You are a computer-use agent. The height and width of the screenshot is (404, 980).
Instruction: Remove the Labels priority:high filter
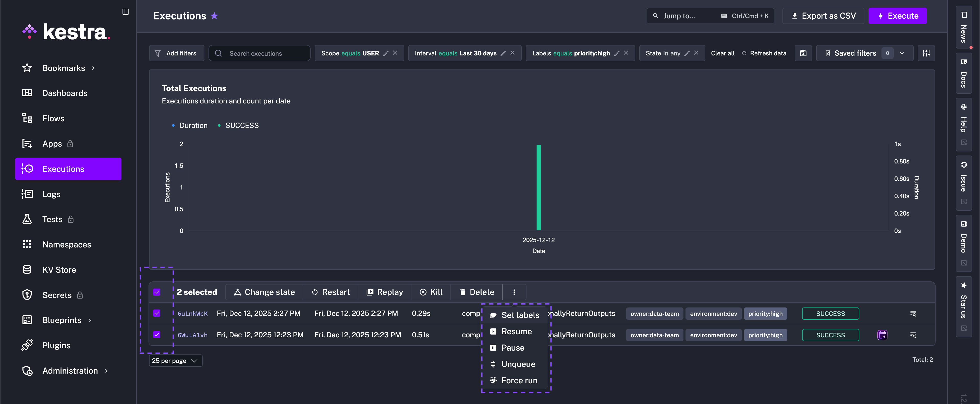click(626, 53)
